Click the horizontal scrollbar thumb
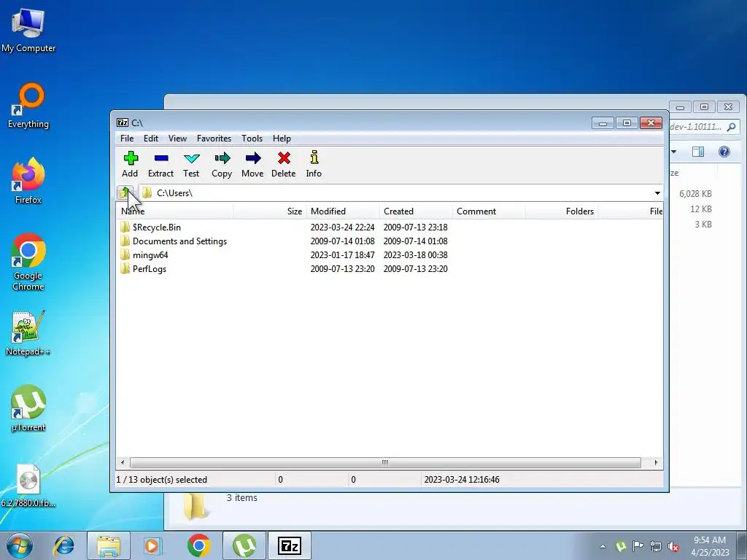The width and height of the screenshot is (747, 560). coord(385,462)
